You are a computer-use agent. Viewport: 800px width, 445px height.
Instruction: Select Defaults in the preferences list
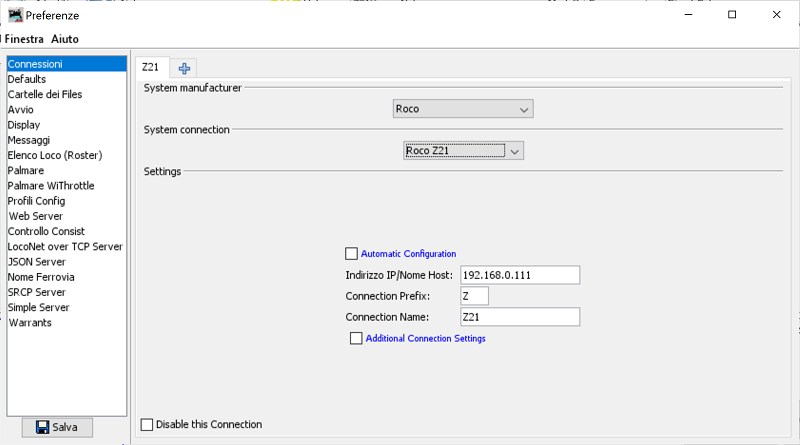coord(27,80)
